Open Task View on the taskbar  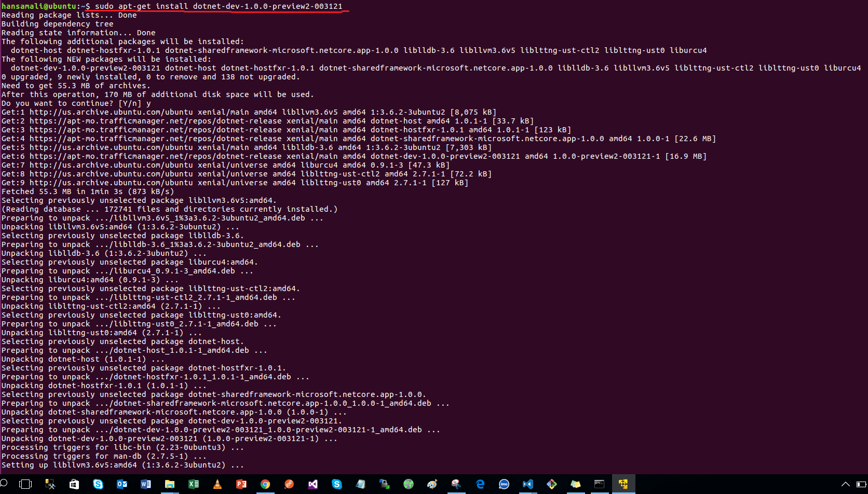(x=25, y=484)
